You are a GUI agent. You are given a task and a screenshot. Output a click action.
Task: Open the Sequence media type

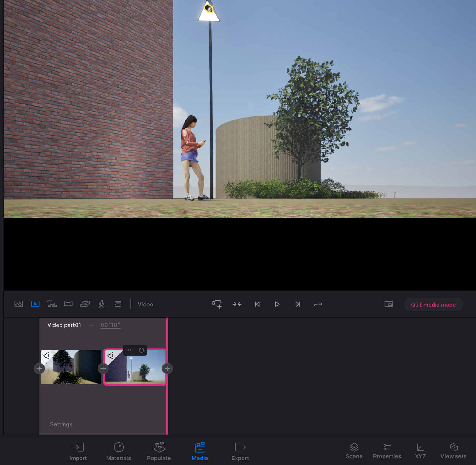pos(52,304)
